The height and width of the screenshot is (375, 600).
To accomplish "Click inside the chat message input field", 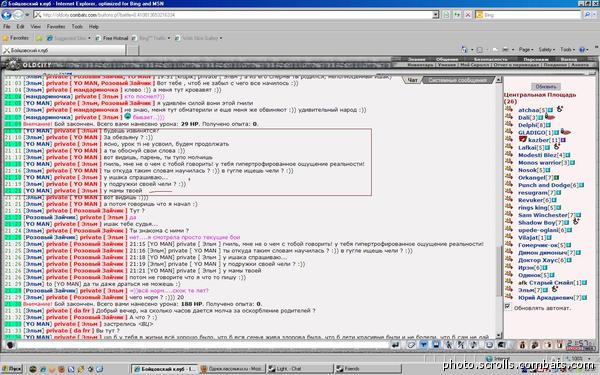I will [203, 345].
